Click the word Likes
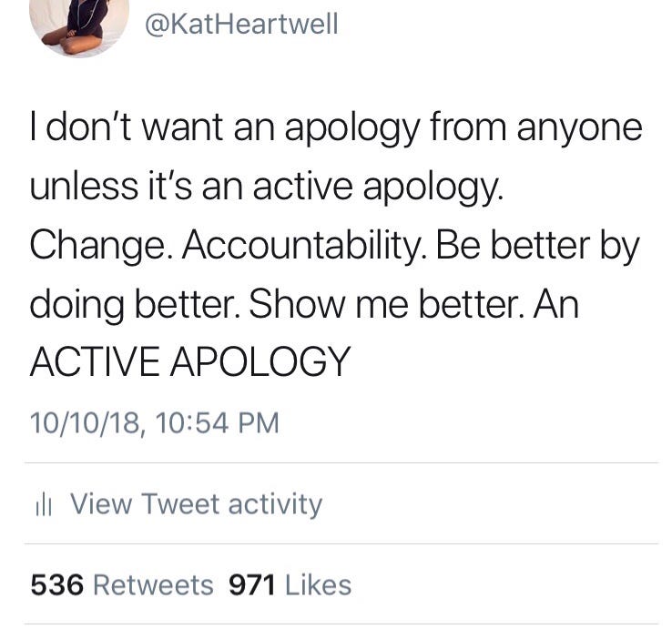 tap(319, 585)
